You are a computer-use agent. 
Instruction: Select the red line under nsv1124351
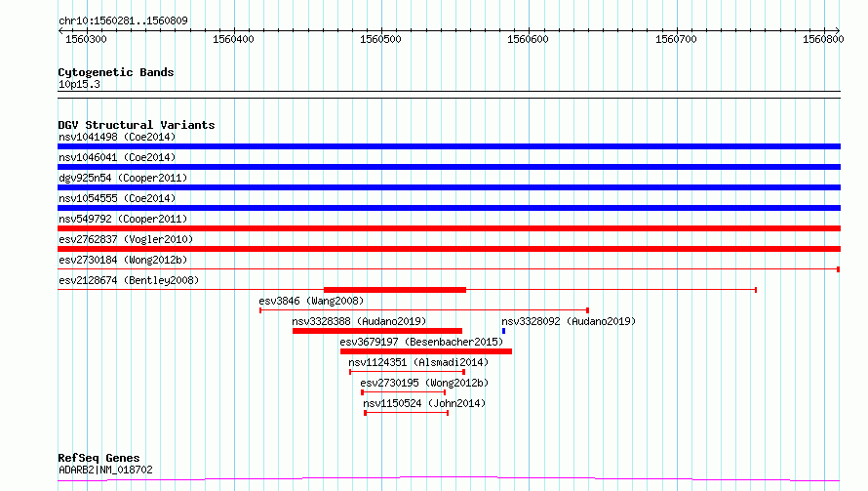[x=407, y=372]
